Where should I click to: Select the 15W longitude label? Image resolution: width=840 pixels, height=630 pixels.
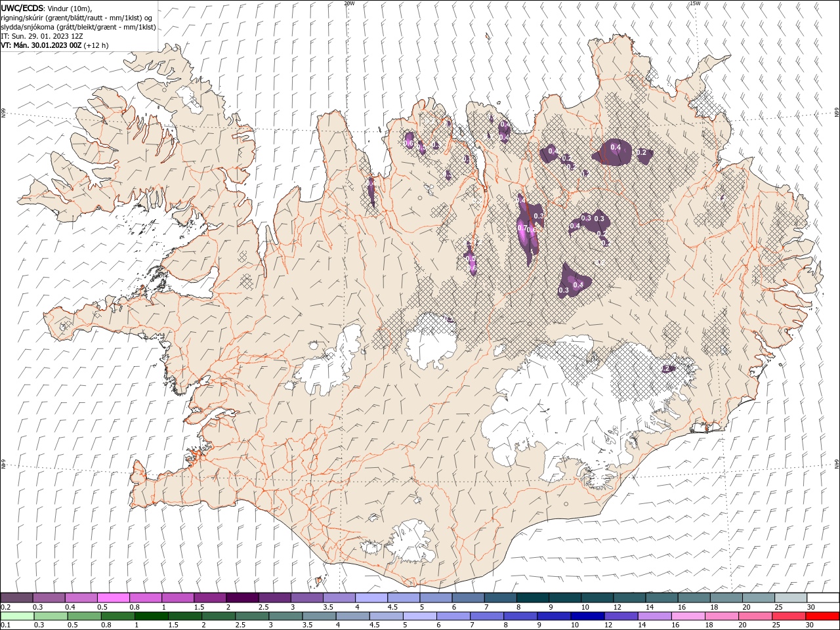click(695, 3)
